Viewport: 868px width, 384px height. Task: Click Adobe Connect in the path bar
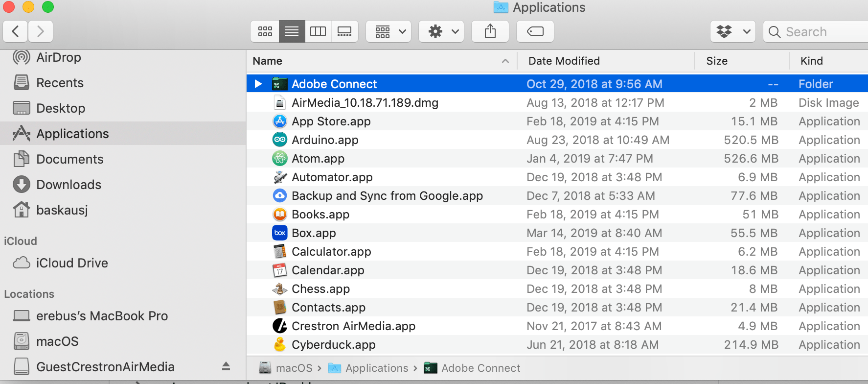(x=472, y=368)
